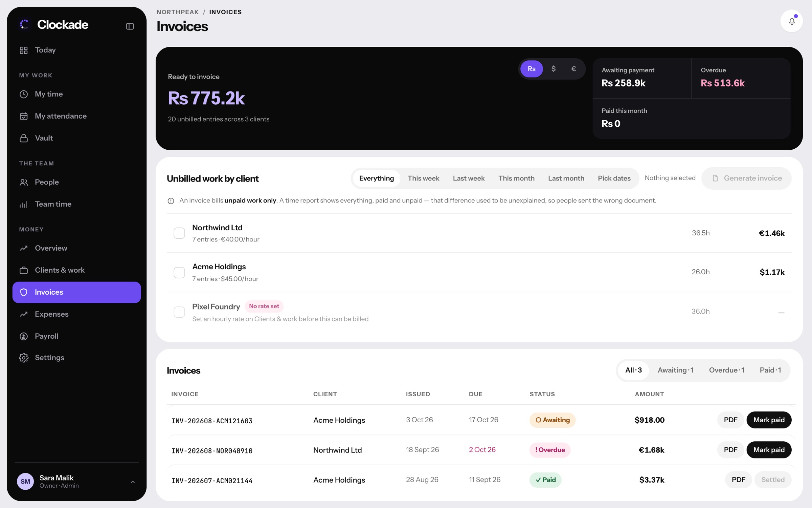Screen dimensions: 812x508
Task: Show Awaiting invoices tab
Action: click(x=675, y=370)
